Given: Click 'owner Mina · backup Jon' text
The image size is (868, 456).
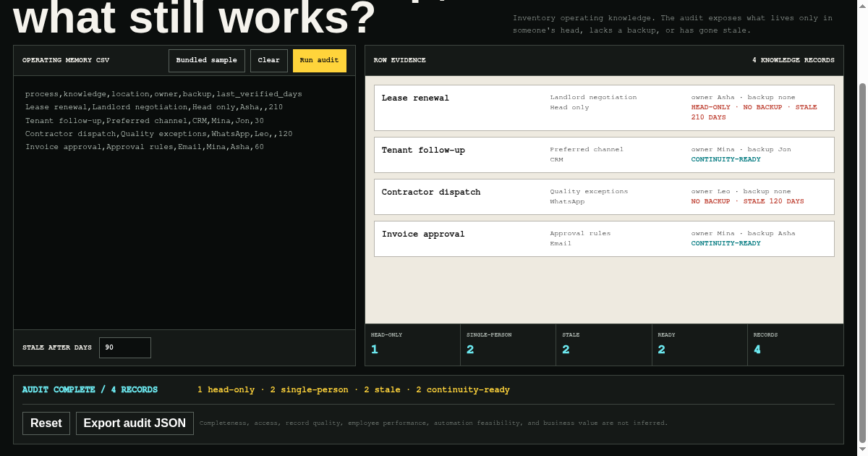Looking at the screenshot, I should (x=741, y=149).
